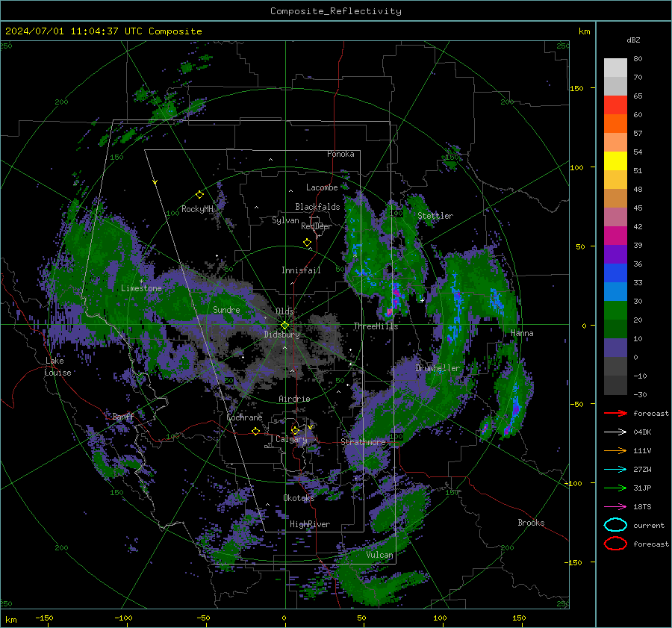Select the 10 dBZ slate purple swatch

click(615, 348)
